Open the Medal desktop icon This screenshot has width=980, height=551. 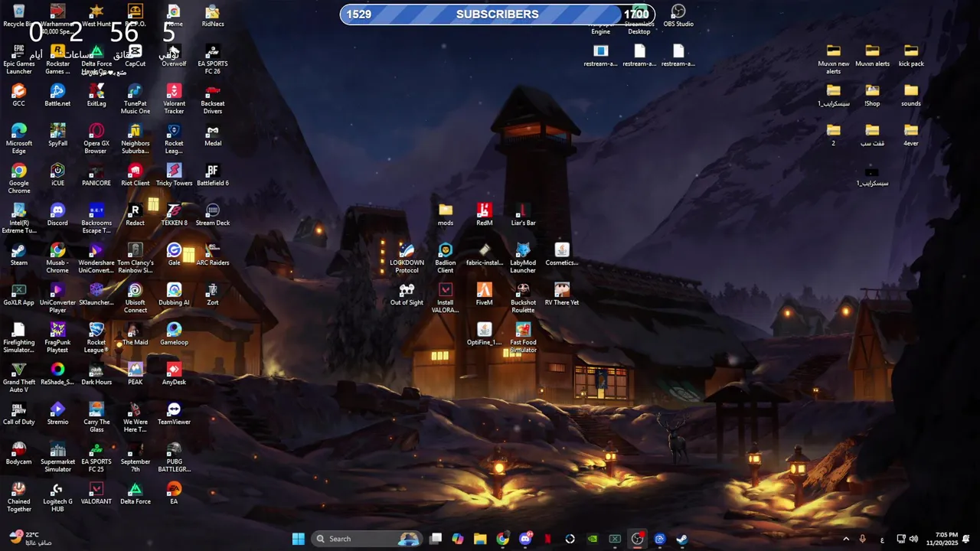tap(213, 135)
